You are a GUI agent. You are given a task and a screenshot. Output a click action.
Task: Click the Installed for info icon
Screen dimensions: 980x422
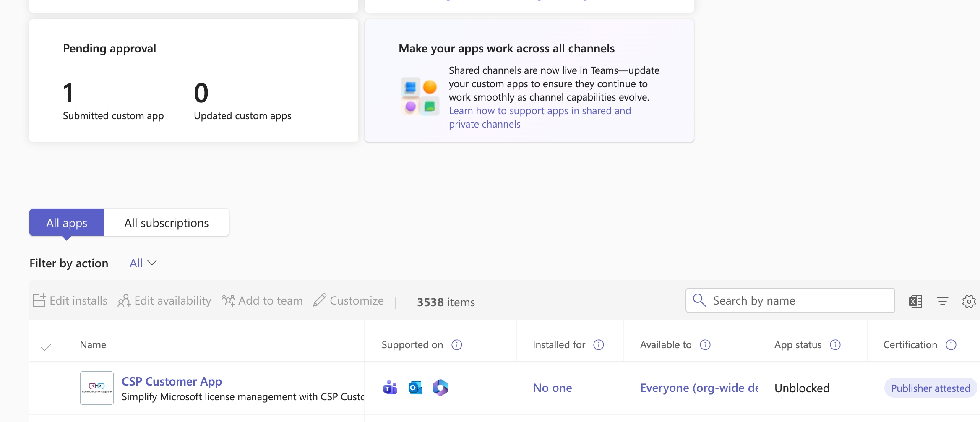point(599,345)
